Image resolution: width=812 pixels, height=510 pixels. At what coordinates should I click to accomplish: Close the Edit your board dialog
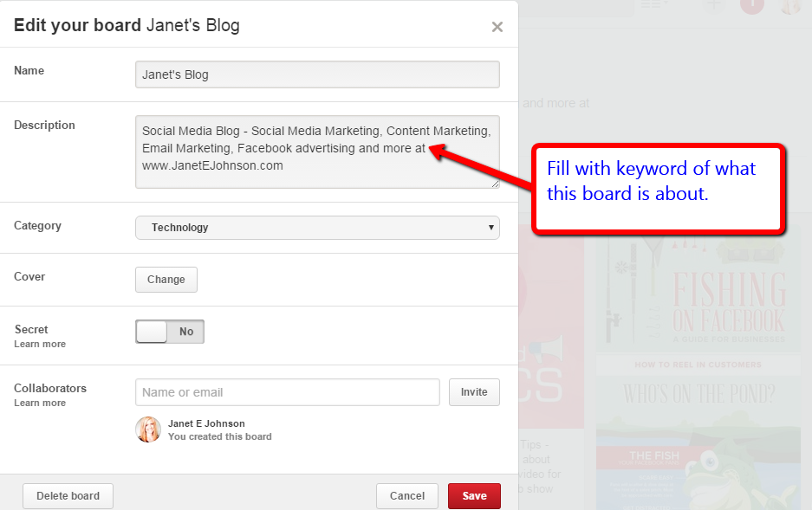pyautogui.click(x=497, y=27)
